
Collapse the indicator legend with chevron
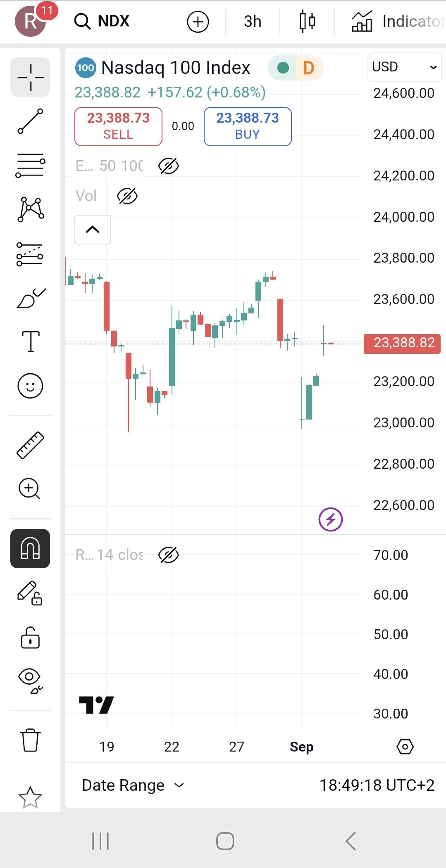click(x=93, y=230)
